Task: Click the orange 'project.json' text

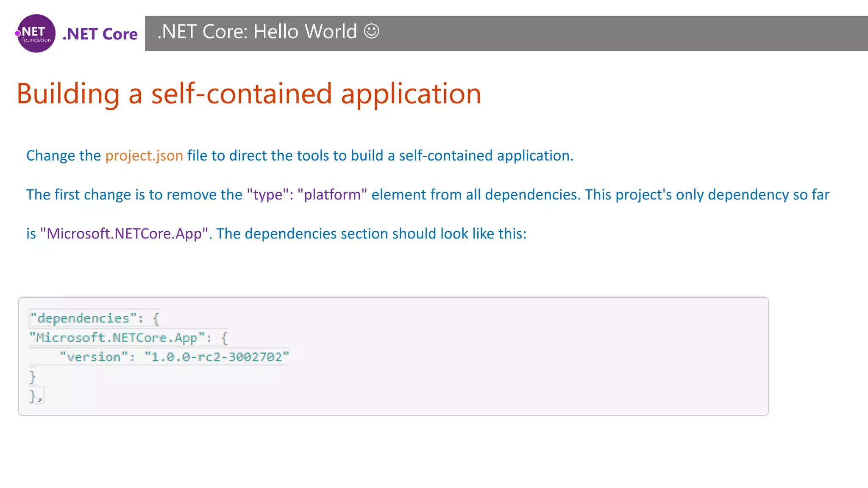Action: pyautogui.click(x=144, y=155)
